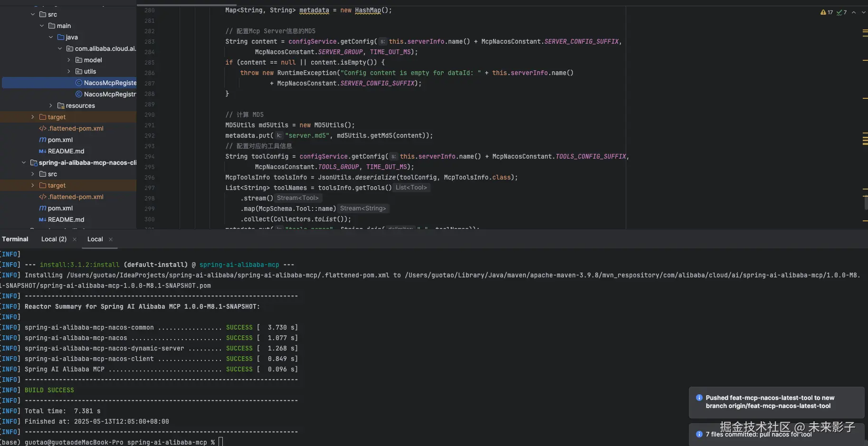Click the package icon beside utils
This screenshot has width=868, height=446.
click(79, 71)
